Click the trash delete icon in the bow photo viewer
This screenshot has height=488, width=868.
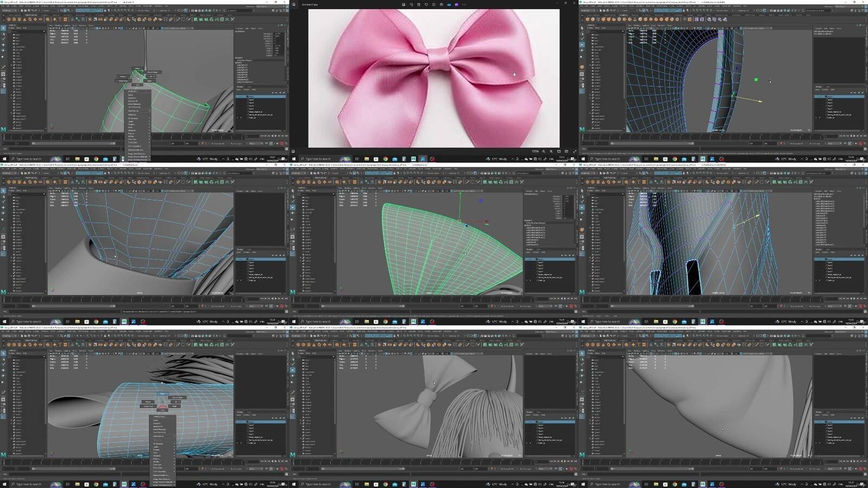click(418, 4)
